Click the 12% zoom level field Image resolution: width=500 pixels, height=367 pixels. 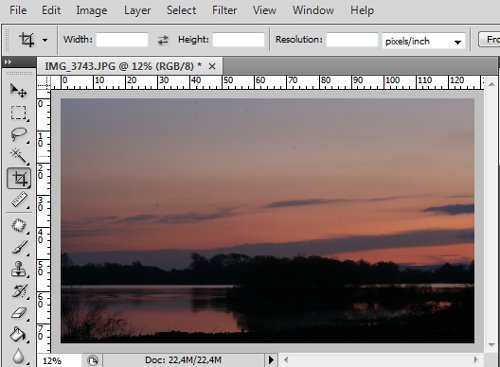[x=59, y=361]
